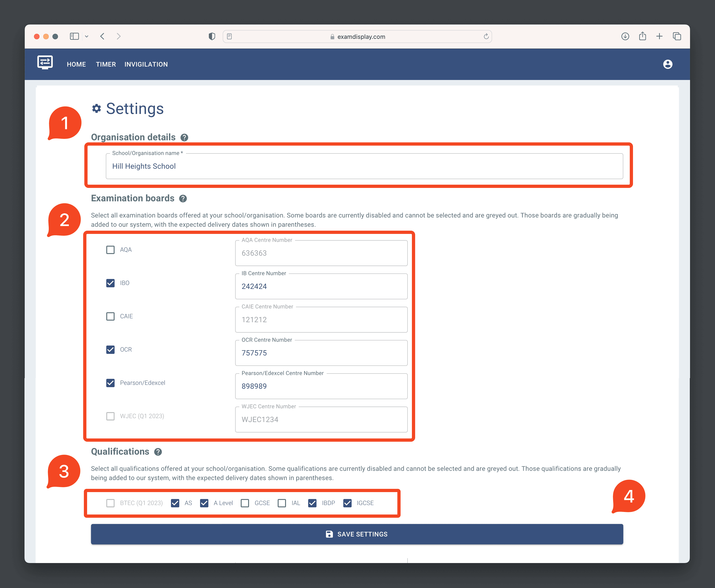Uncheck the Pearson/Edexcel checkbox
This screenshot has height=588, width=715.
tap(110, 383)
